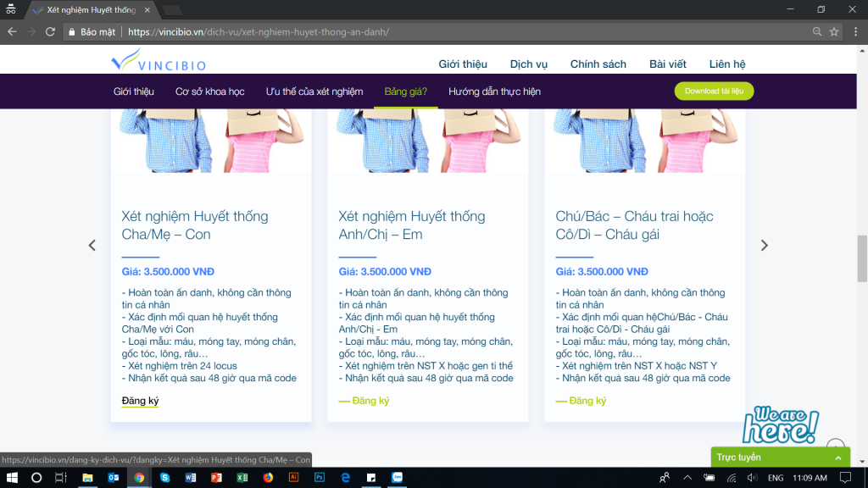Open the Bài viết top navigation menu
This screenshot has width=868, height=488.
[668, 64]
